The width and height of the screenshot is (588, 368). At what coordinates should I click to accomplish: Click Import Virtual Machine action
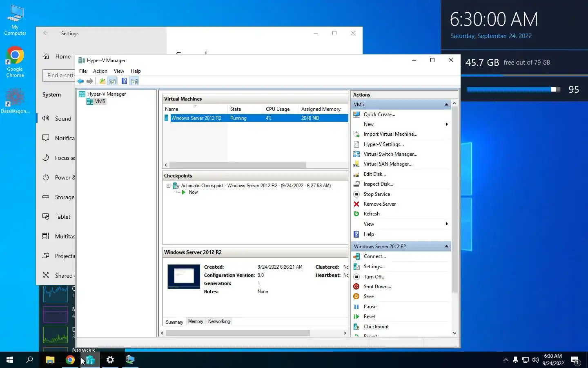(390, 134)
